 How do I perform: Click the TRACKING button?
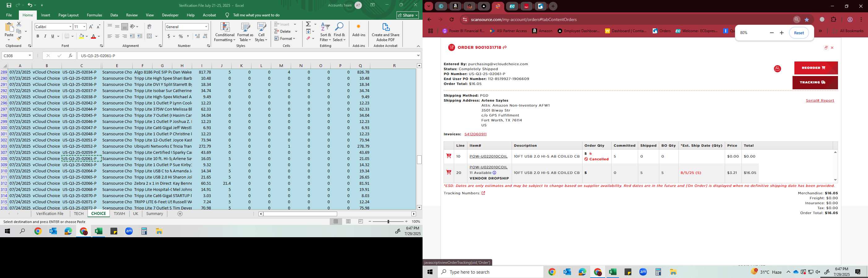click(815, 82)
